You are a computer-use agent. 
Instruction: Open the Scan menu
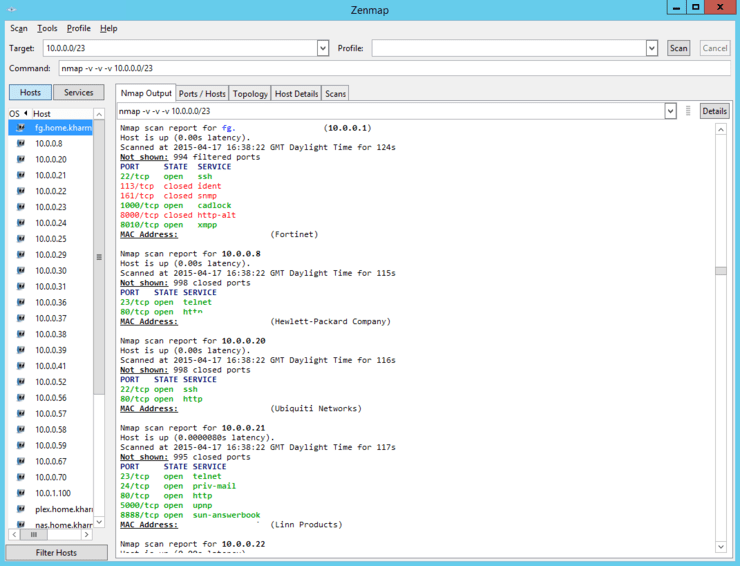(x=19, y=28)
